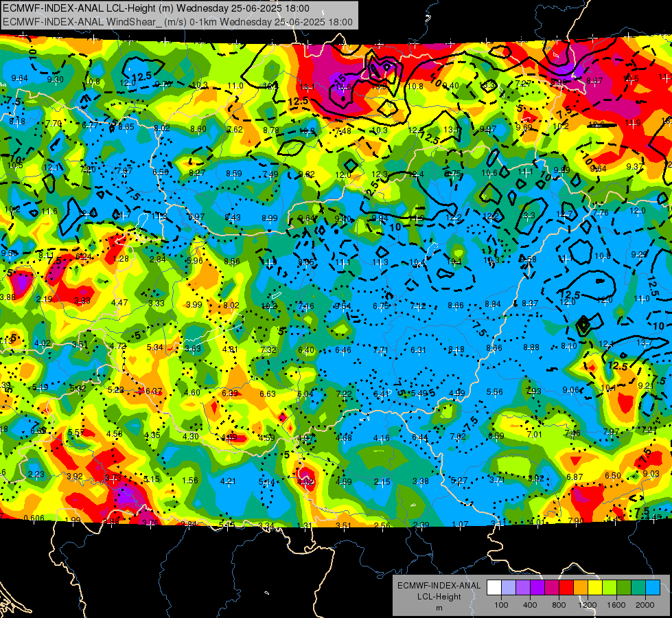Click the 8.65 wind shear value
The image size is (672, 618).
coord(126,127)
